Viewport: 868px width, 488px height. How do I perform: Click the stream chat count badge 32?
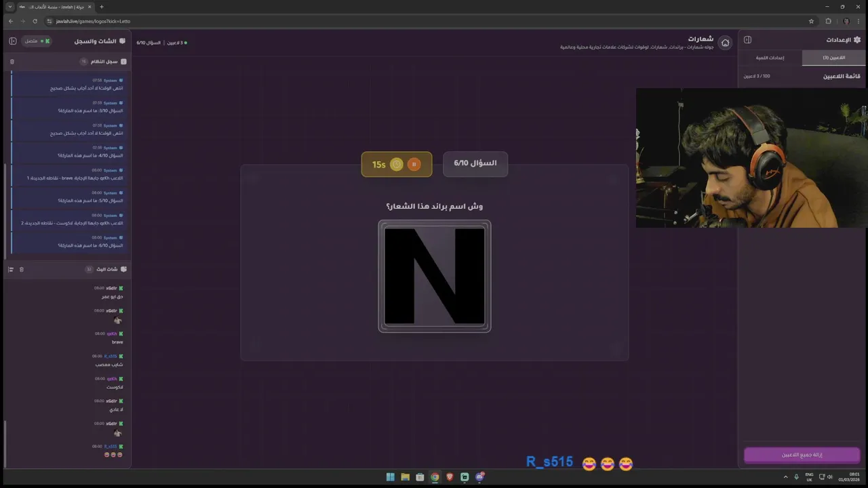point(89,269)
